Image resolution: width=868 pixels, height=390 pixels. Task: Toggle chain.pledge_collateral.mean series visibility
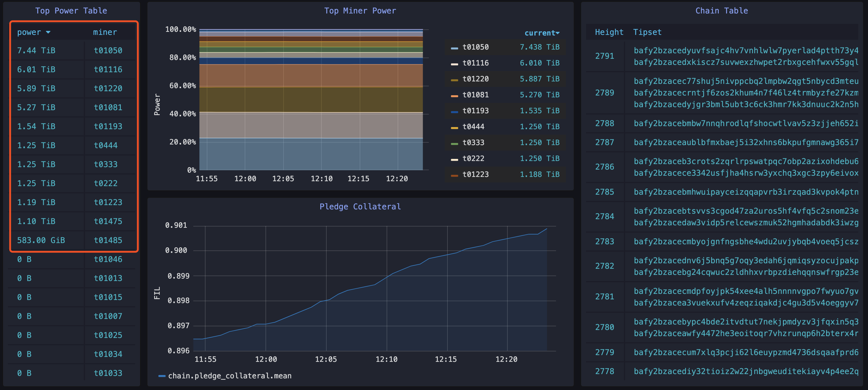tap(229, 376)
